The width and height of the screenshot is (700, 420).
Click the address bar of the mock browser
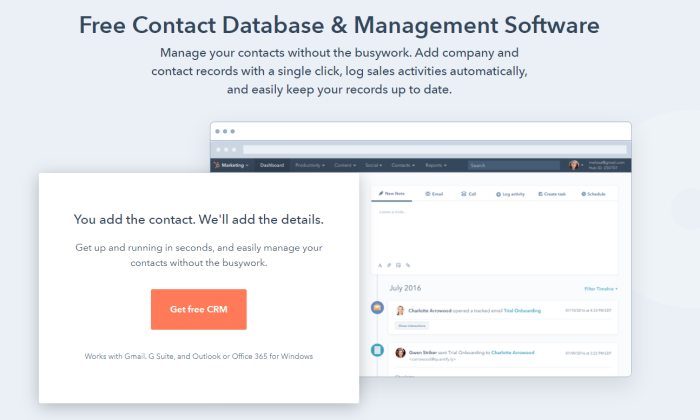434,150
